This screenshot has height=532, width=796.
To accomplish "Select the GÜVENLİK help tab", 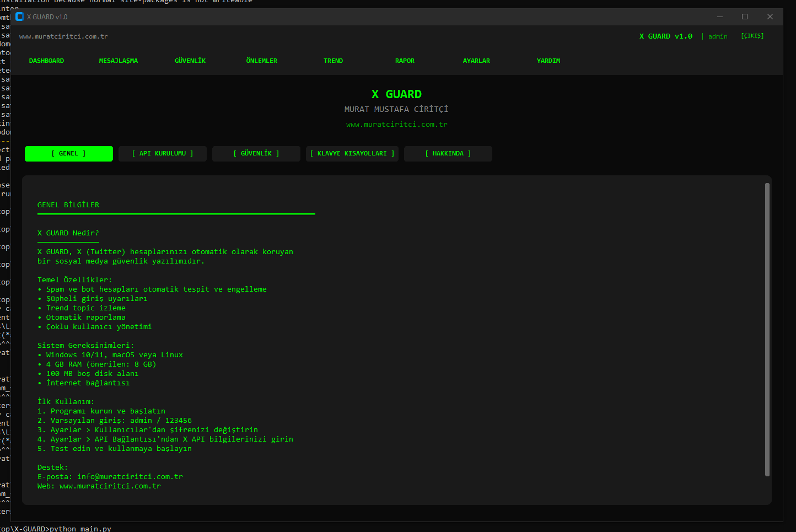I will point(256,154).
